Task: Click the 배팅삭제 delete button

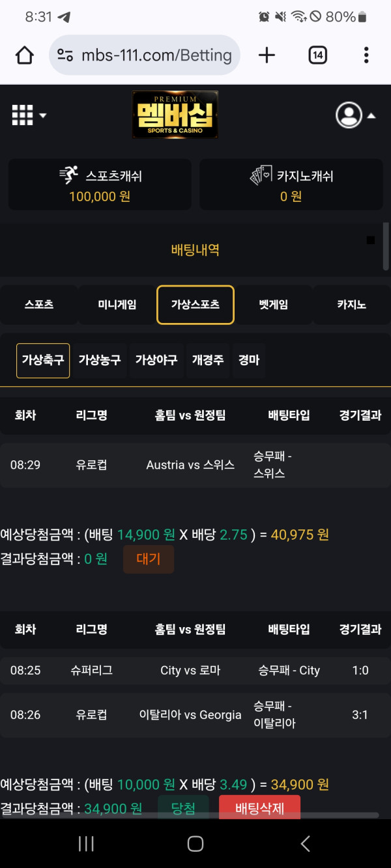Action: pos(259,807)
